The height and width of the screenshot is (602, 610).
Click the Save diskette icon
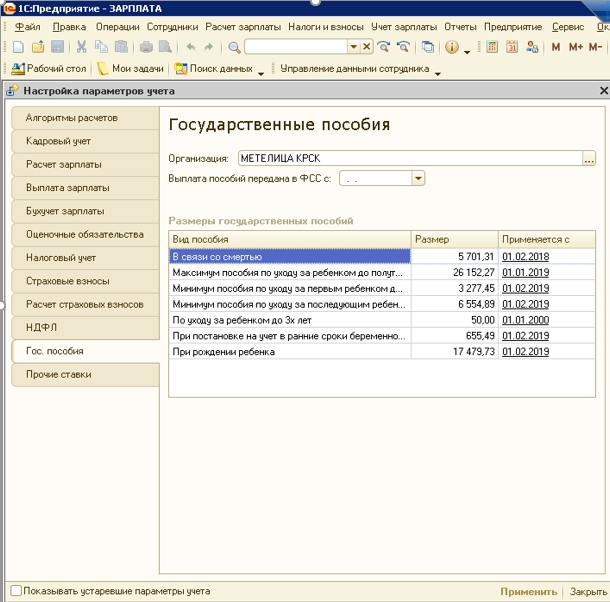[58, 47]
